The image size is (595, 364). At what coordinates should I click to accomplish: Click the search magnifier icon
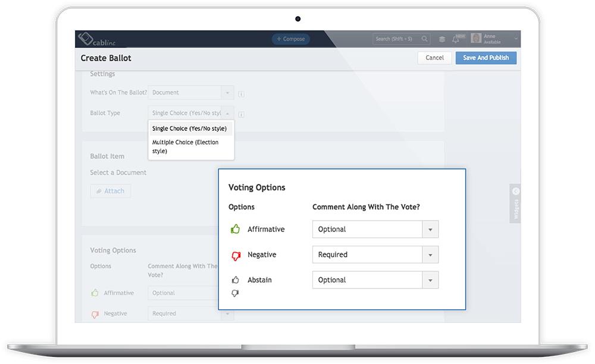click(425, 39)
